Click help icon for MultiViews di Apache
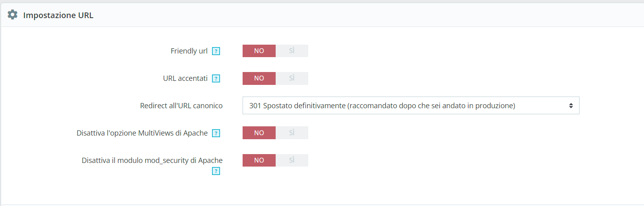Image resolution: width=644 pixels, height=206 pixels. (x=216, y=133)
